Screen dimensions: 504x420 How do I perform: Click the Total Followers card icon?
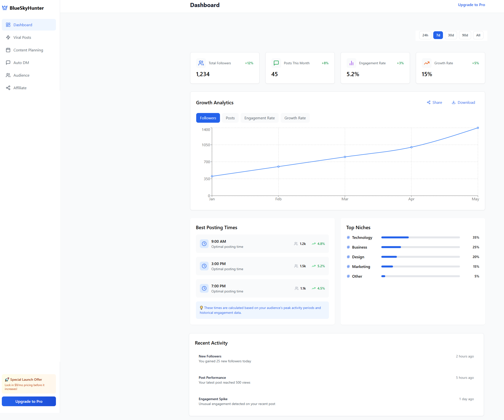201,63
